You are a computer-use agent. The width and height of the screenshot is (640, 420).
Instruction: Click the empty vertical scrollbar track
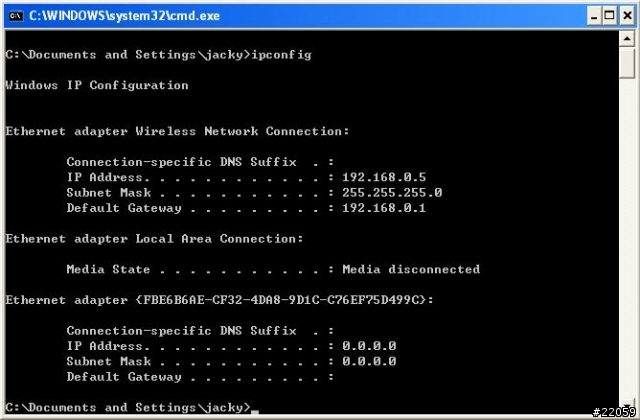pos(627,239)
